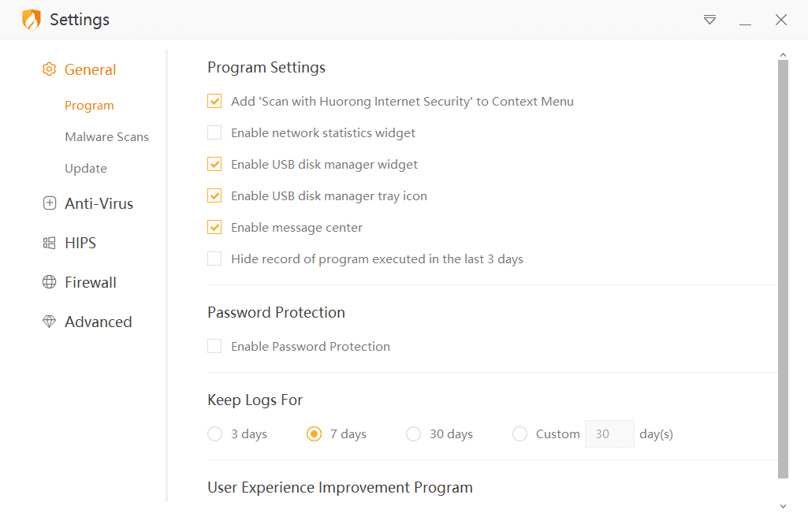
Task: Open the Malware Scans settings page
Action: (x=106, y=136)
